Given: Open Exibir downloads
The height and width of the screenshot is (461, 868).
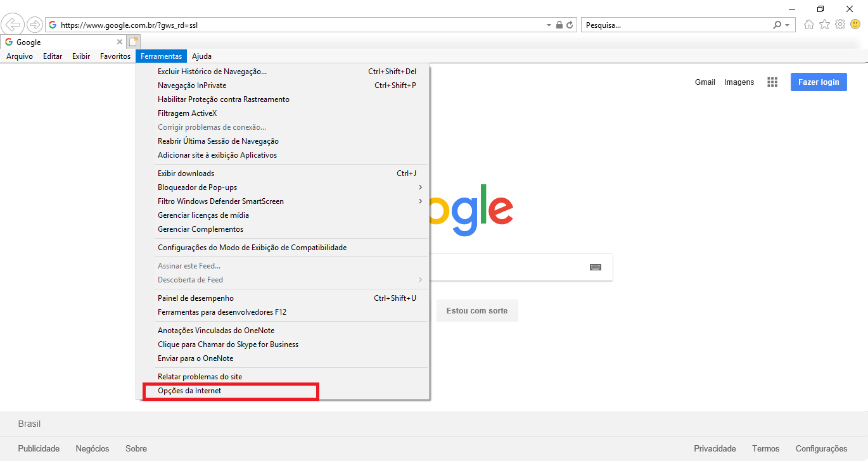Looking at the screenshot, I should pos(284,174).
